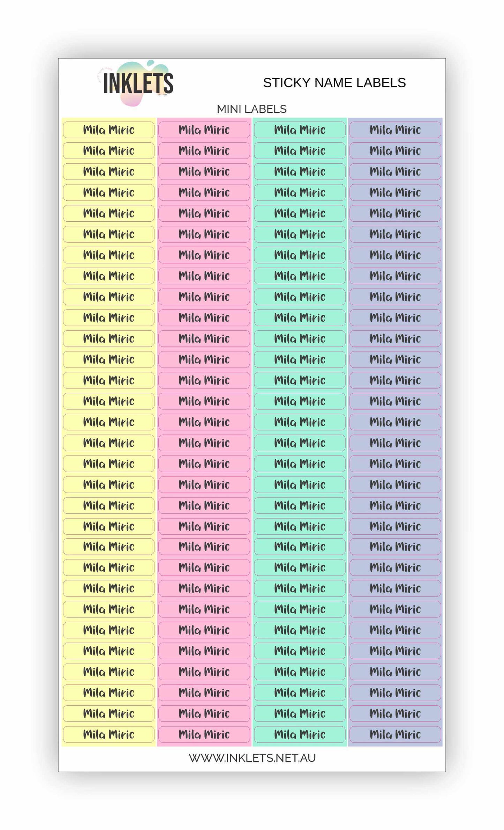This screenshot has width=504, height=830.
Task: Click the bottom mint green Mila Miric label
Action: tap(300, 734)
